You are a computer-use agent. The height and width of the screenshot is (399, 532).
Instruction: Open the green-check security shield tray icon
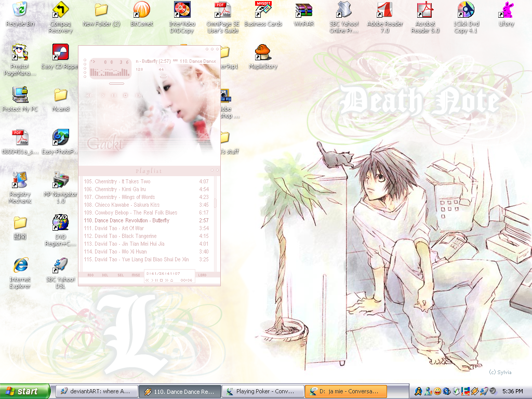456,391
